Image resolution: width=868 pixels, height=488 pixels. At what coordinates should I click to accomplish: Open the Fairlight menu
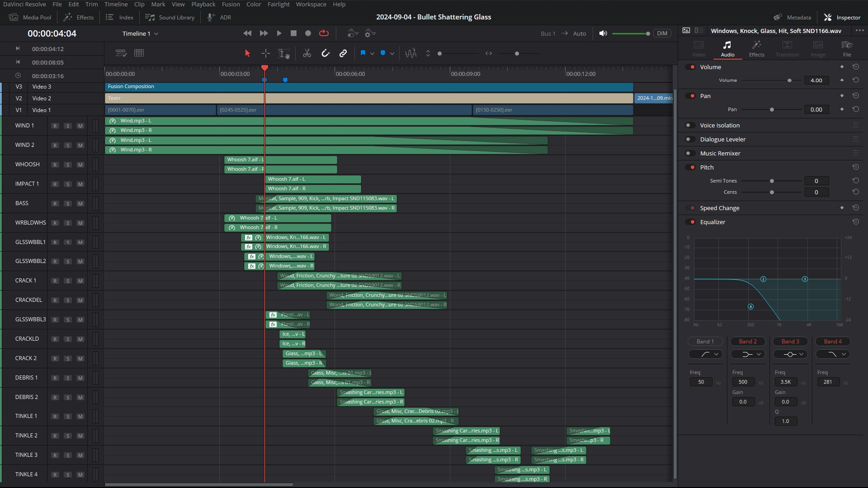[278, 4]
